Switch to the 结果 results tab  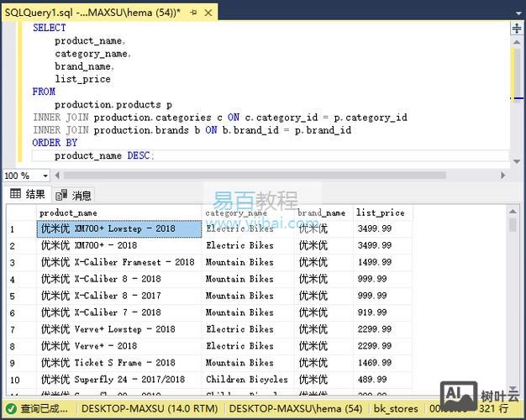28,194
